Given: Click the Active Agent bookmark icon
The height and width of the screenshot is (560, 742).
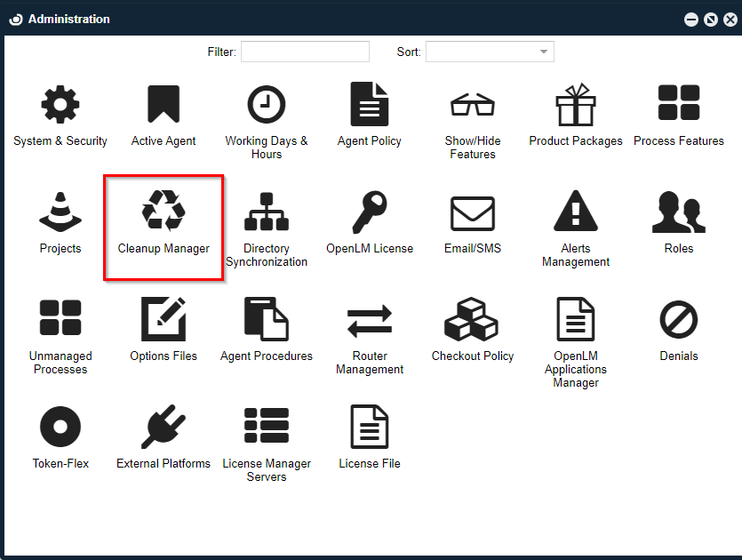Looking at the screenshot, I should (x=164, y=106).
